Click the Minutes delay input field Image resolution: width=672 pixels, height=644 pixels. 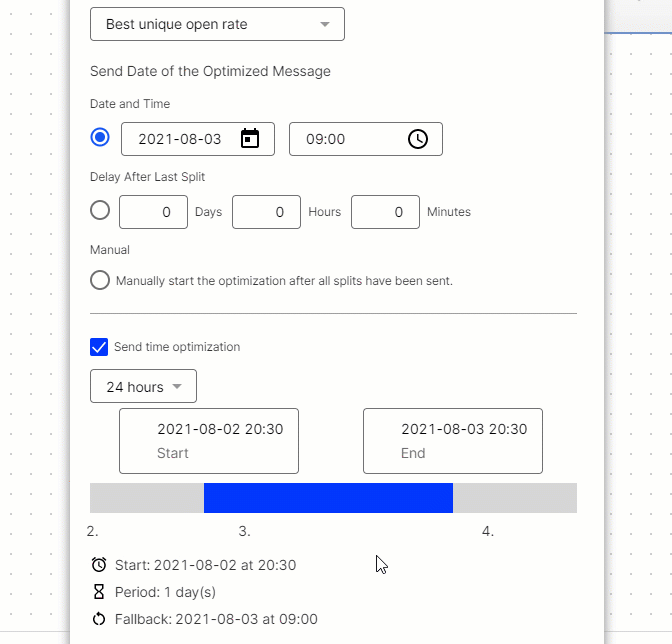(x=385, y=212)
